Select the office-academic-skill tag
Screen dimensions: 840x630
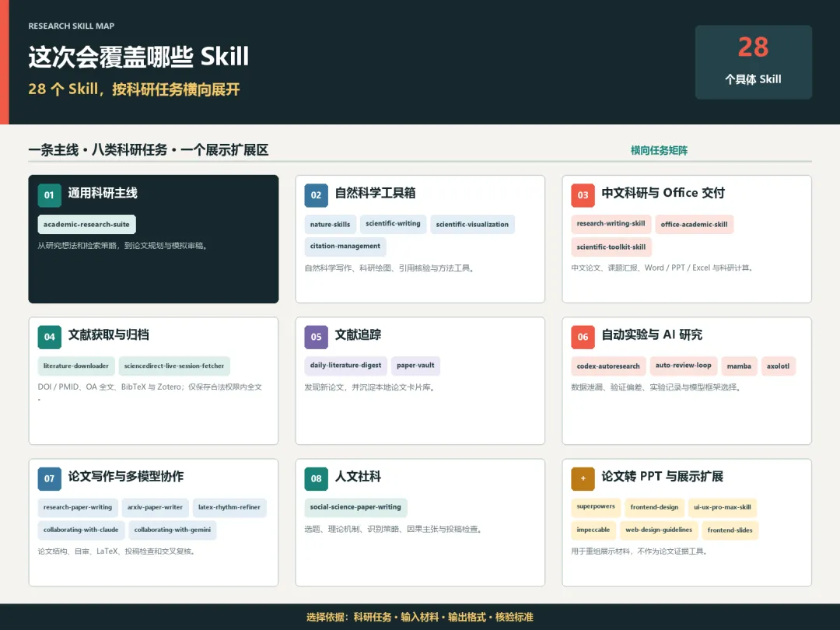(695, 225)
